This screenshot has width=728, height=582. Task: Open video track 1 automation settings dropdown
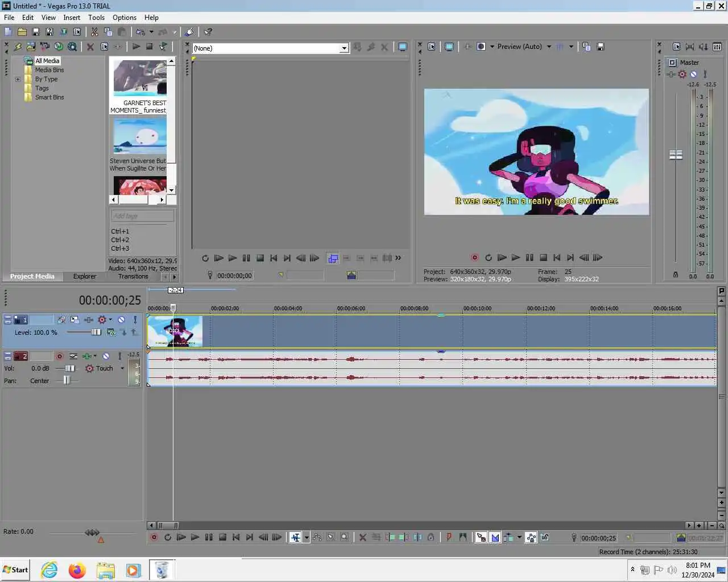[x=110, y=320]
